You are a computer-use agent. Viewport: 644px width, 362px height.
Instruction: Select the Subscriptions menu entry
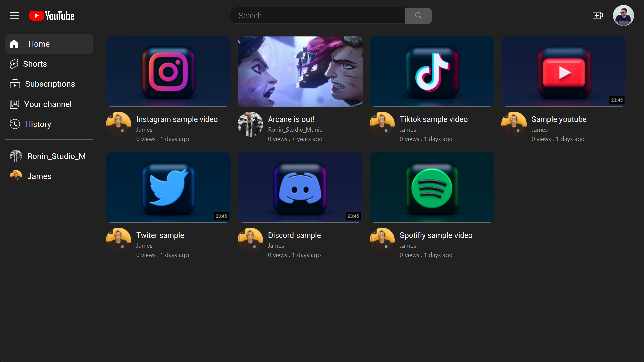(50, 84)
